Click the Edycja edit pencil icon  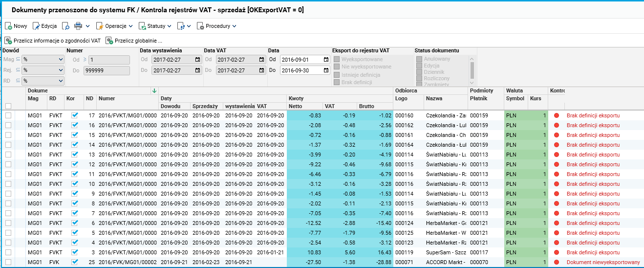[36, 26]
